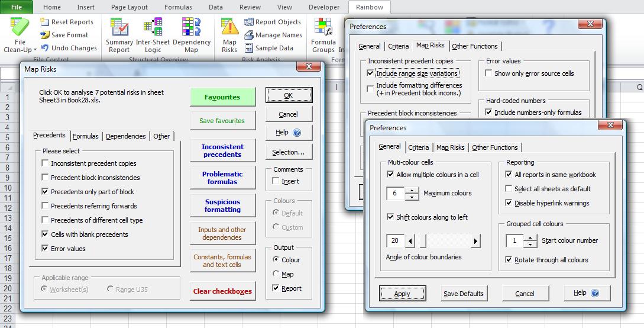Viewport: 644px width, 328px height.
Task: Uncheck All reports in same workbook
Action: click(x=509, y=174)
